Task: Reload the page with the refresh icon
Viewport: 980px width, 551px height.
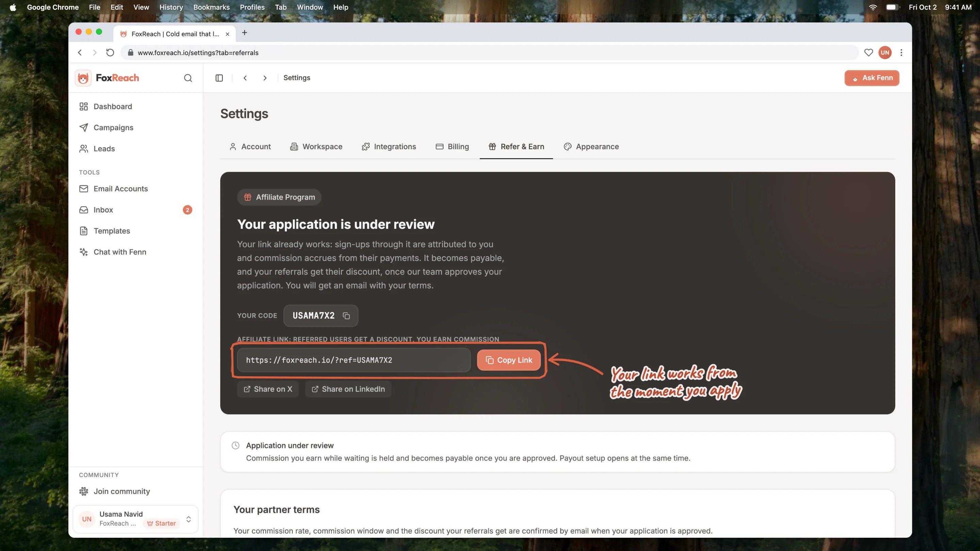Action: pyautogui.click(x=110, y=52)
